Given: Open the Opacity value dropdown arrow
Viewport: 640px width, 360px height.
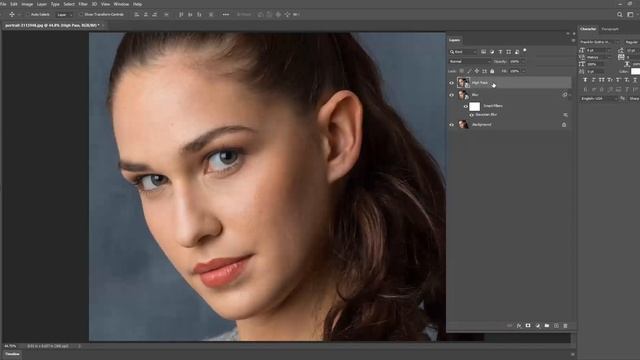Looking at the screenshot, I should [x=524, y=62].
